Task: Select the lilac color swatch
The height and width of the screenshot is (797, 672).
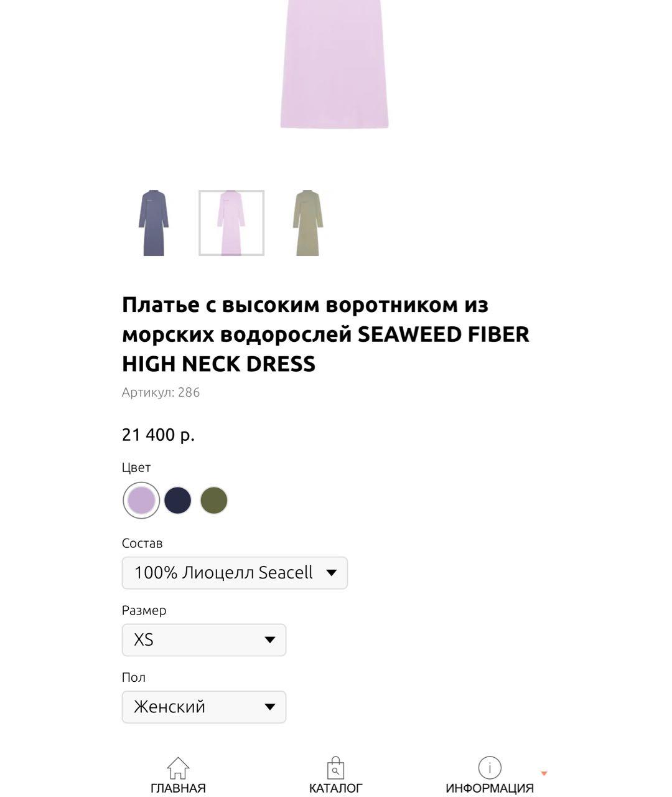Action: coord(141,500)
